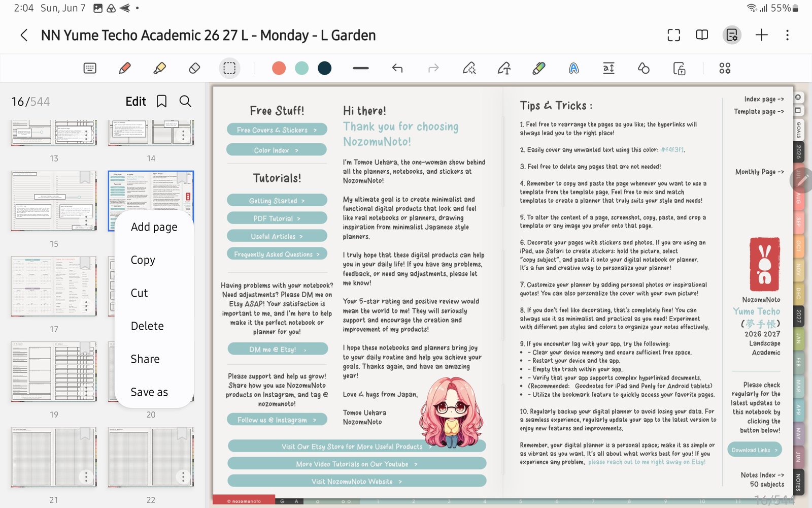Viewport: 812px width, 508px height.
Task: Open page 17 calendar thumbnail
Action: tap(54, 286)
